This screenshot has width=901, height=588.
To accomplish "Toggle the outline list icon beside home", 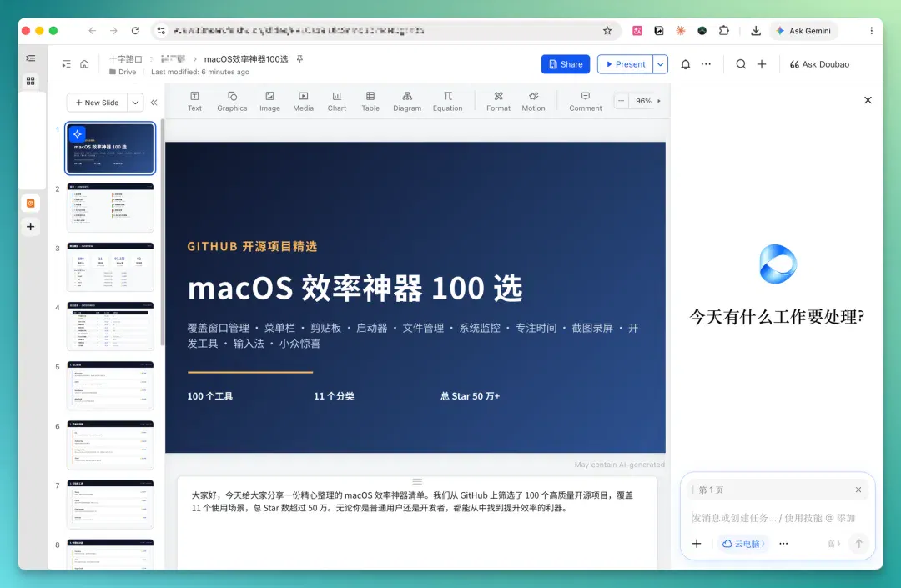I will pos(67,64).
